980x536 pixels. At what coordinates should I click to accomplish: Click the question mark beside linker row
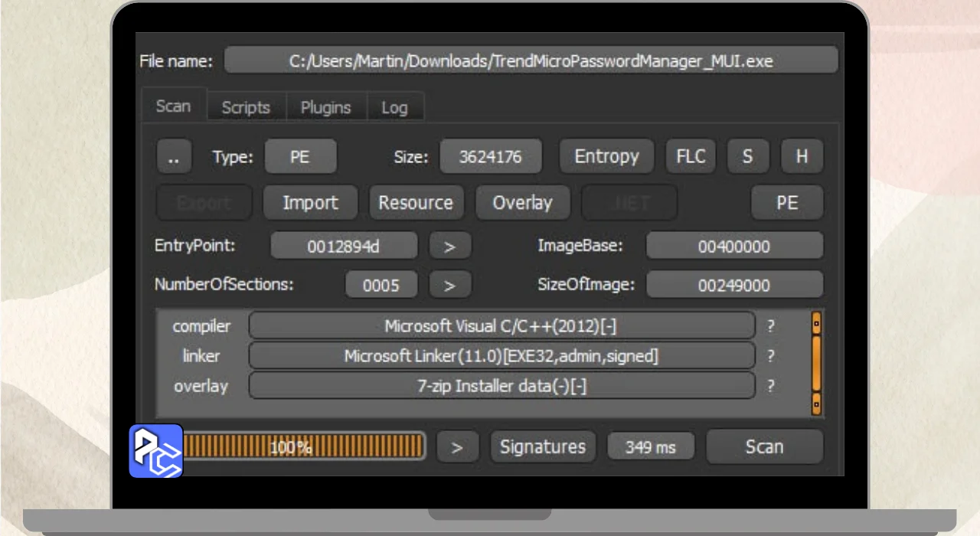click(771, 356)
